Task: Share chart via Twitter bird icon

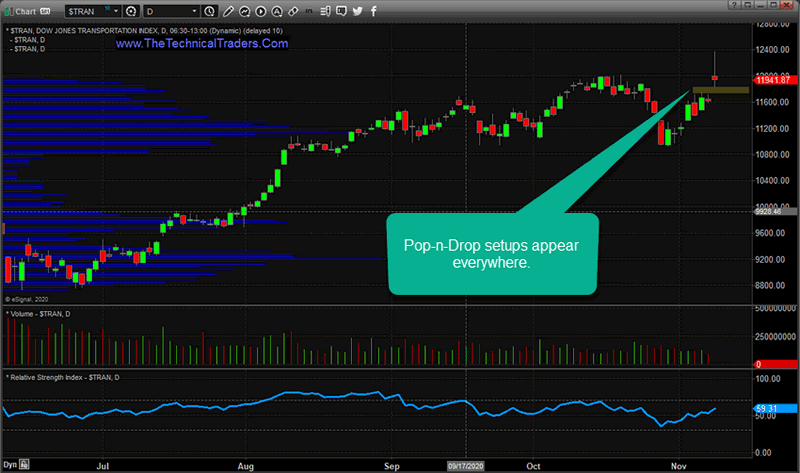Action: click(358, 11)
